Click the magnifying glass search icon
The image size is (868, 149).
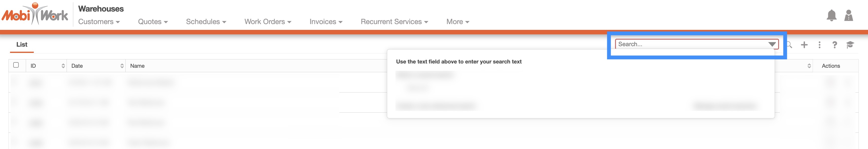click(x=789, y=45)
